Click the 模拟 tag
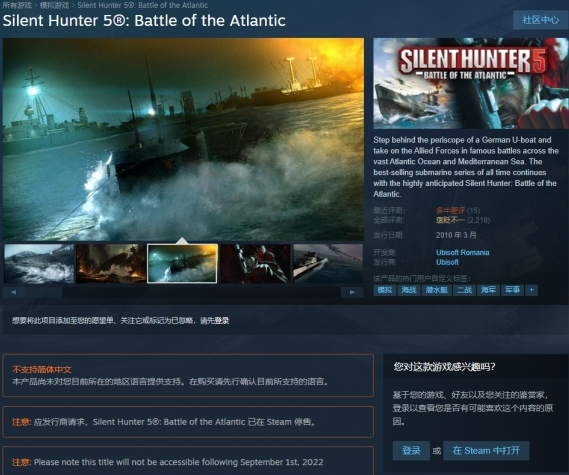This screenshot has width=569, height=475. click(385, 290)
